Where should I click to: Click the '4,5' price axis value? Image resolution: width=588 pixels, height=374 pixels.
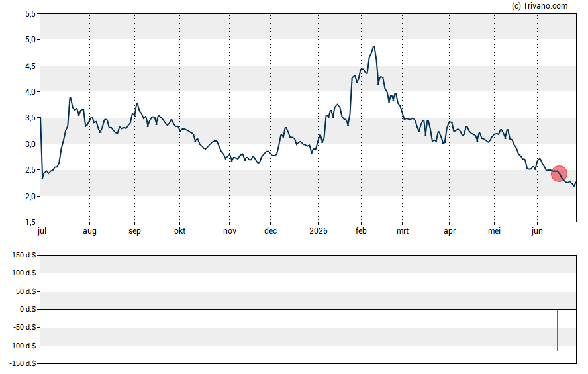[x=30, y=66]
